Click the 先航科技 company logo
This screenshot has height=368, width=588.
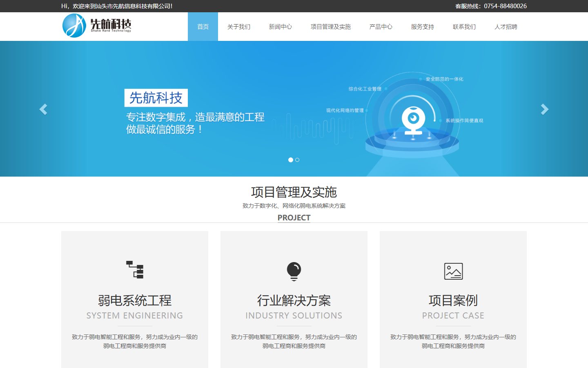97,25
